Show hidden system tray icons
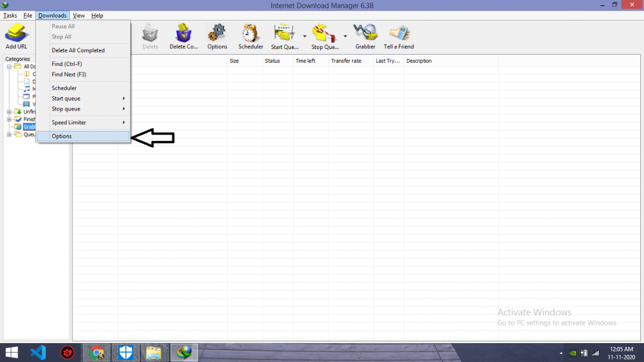644x362 pixels. click(x=561, y=353)
